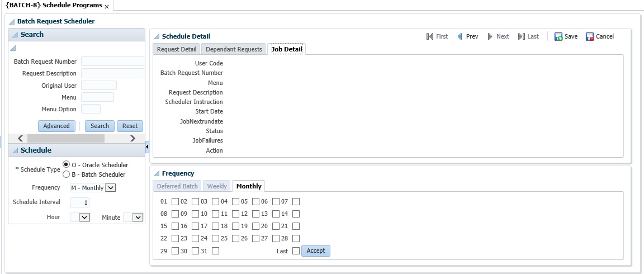Viewport: 644px width, 274px height.
Task: Go to the First record icon
Action: point(430,36)
